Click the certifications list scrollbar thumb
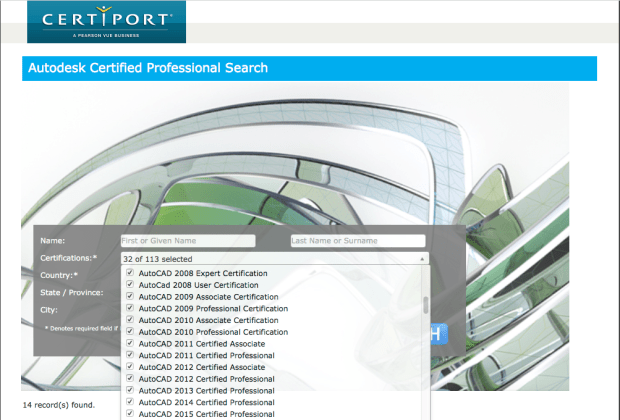Screen dimensions: 620x420 tap(426, 305)
